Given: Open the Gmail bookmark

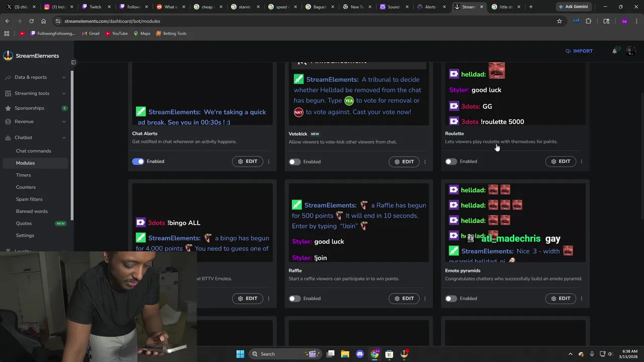Looking at the screenshot, I should click(x=91, y=33).
